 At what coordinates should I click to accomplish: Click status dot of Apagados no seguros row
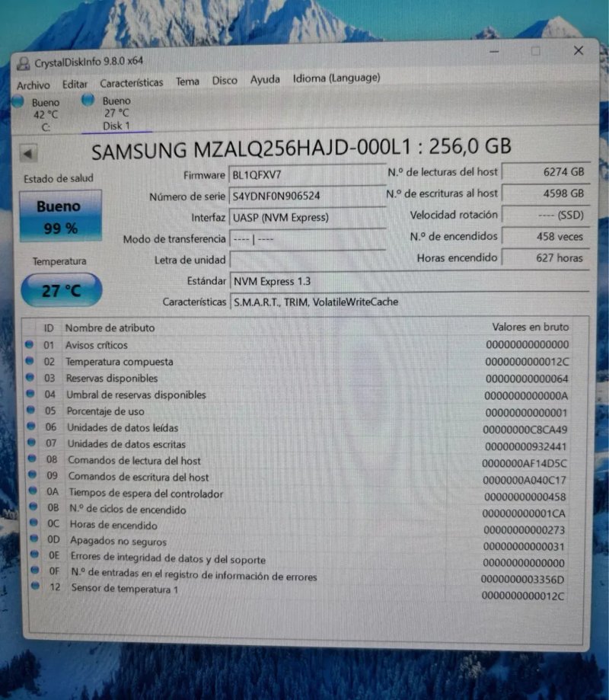[x=34, y=539]
